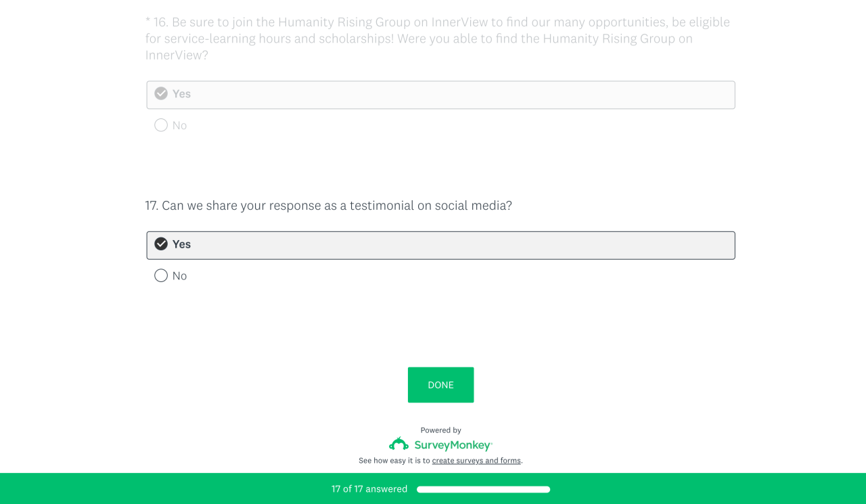Click the 'No' label text under question 17
866x504 pixels.
click(180, 276)
